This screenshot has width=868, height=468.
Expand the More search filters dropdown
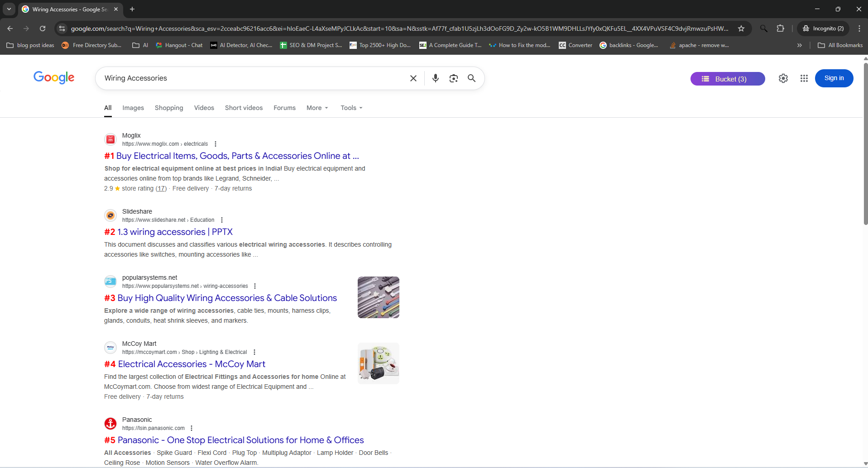tap(317, 108)
